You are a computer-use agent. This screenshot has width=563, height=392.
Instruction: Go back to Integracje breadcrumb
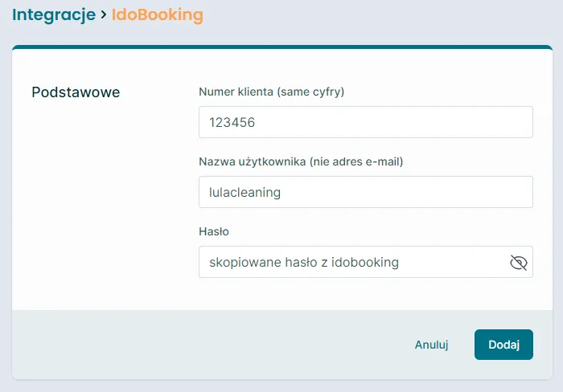pos(54,14)
